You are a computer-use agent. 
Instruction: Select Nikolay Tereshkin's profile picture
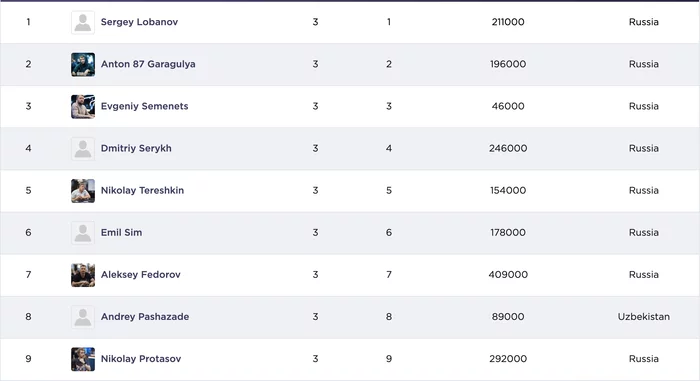(x=83, y=191)
